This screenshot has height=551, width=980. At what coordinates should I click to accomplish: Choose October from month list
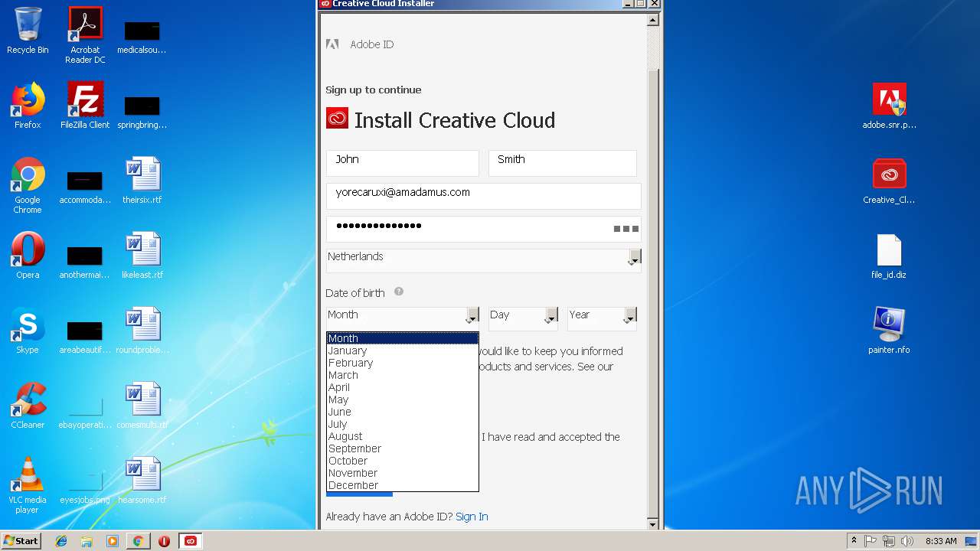click(403, 461)
